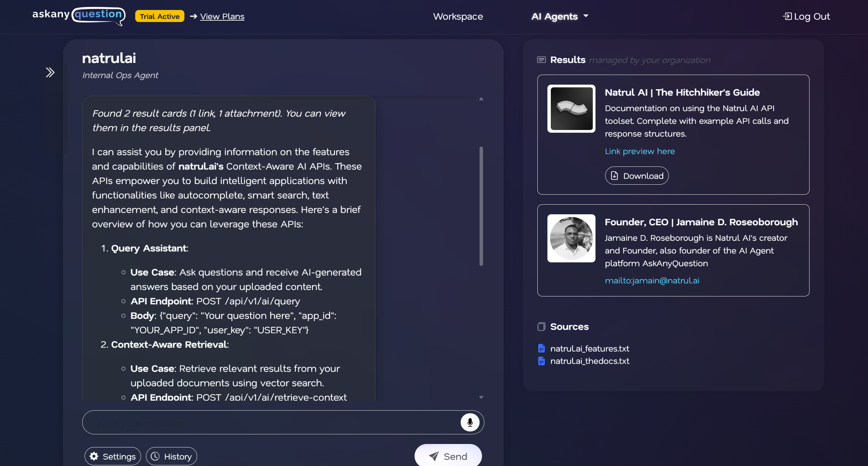Click the natrul.ai_thedocs.txt file icon
Image resolution: width=868 pixels, height=466 pixels.
[x=542, y=361]
